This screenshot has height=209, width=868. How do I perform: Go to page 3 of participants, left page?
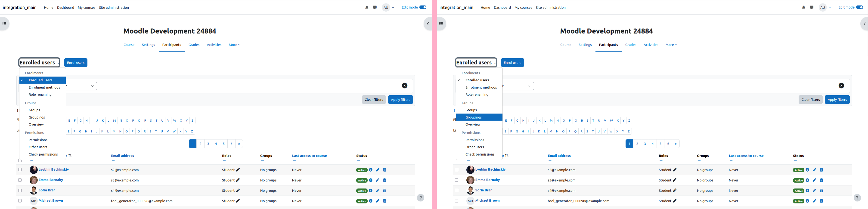click(208, 144)
